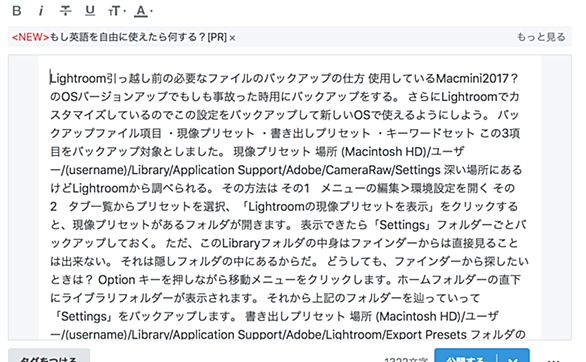
Task: Click the red <NEW> label in the banner
Action: pyautogui.click(x=30, y=37)
